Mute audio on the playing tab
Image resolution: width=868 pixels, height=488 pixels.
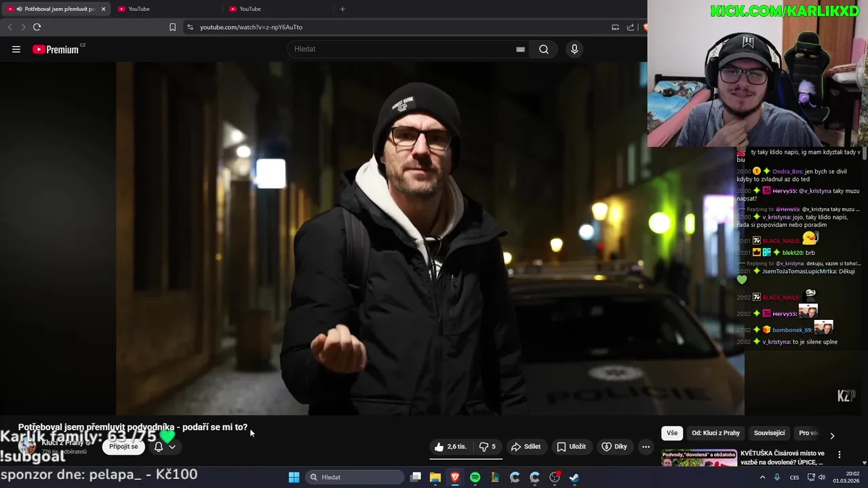coord(19,9)
